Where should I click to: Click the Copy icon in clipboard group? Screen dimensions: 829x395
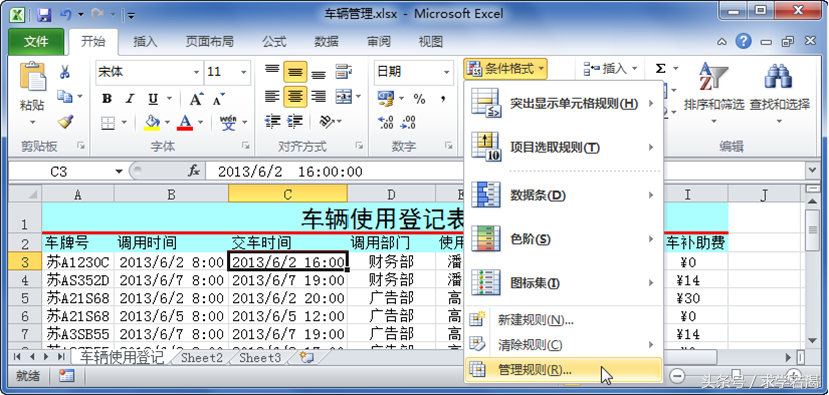[65, 96]
